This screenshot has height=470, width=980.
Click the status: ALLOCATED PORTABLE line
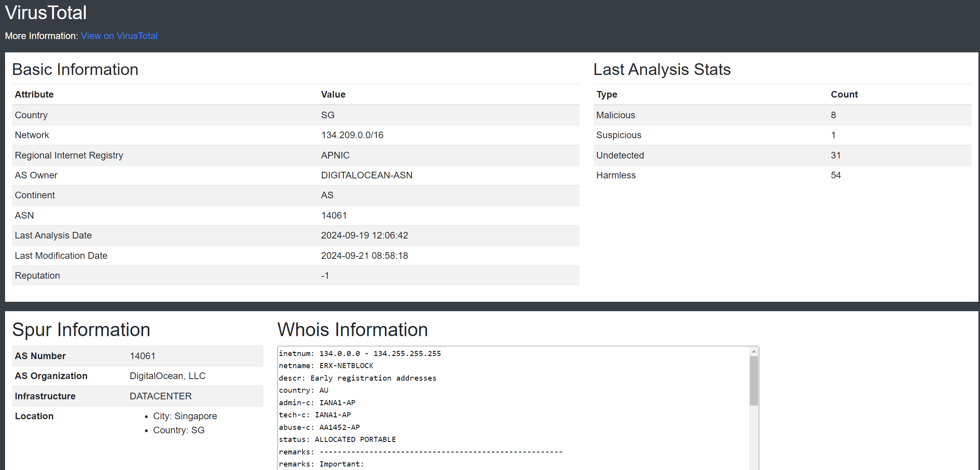coord(337,440)
